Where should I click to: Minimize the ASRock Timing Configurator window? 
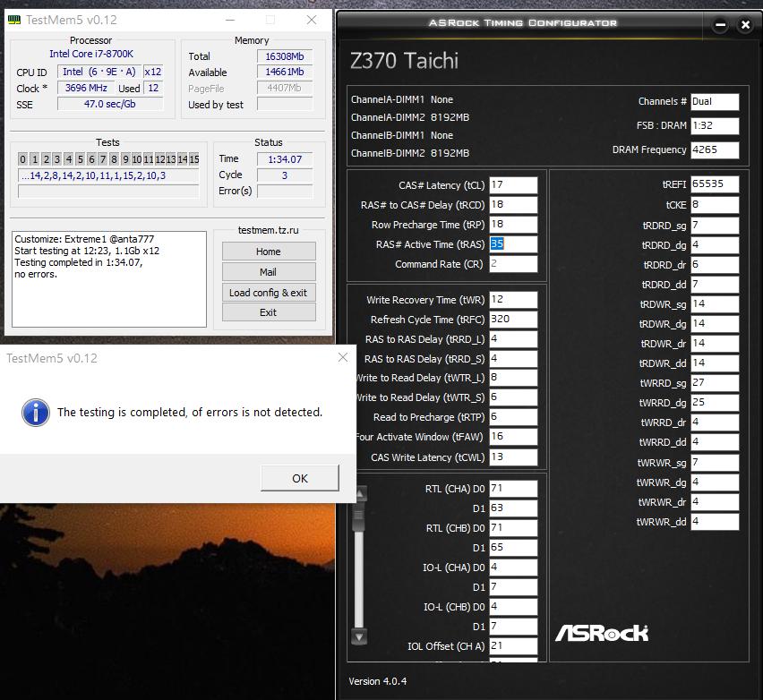(x=720, y=25)
